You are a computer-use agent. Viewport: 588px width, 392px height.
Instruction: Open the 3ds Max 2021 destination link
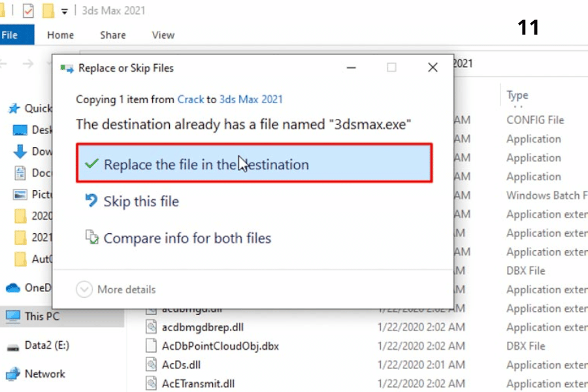(251, 99)
